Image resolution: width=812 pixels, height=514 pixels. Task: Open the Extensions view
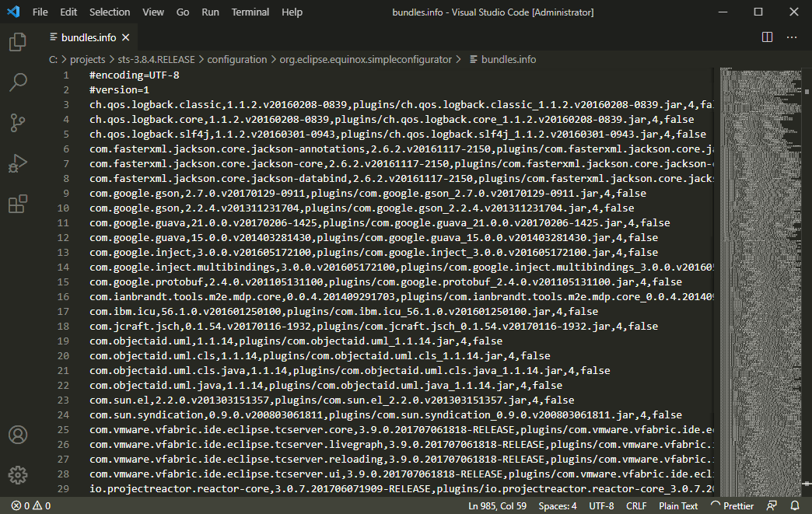(x=18, y=204)
